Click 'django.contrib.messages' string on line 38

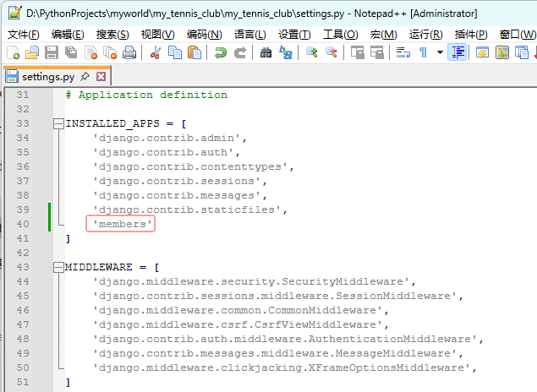[177, 195]
